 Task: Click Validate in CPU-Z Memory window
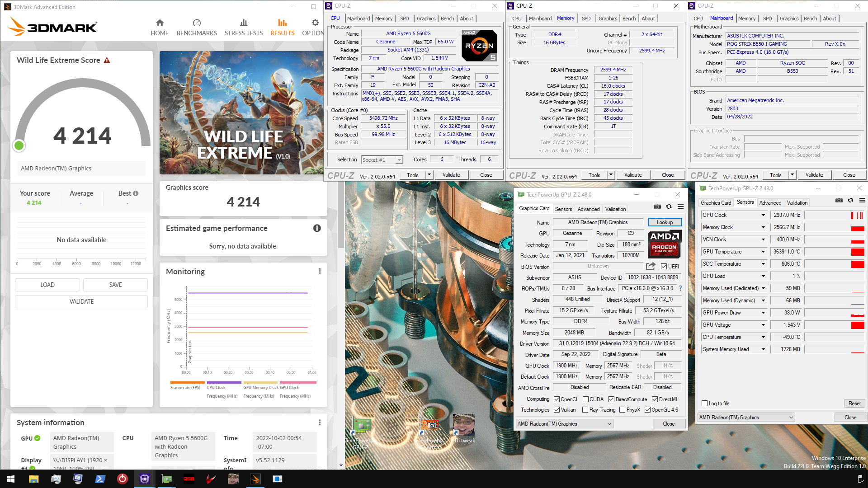coord(633,175)
